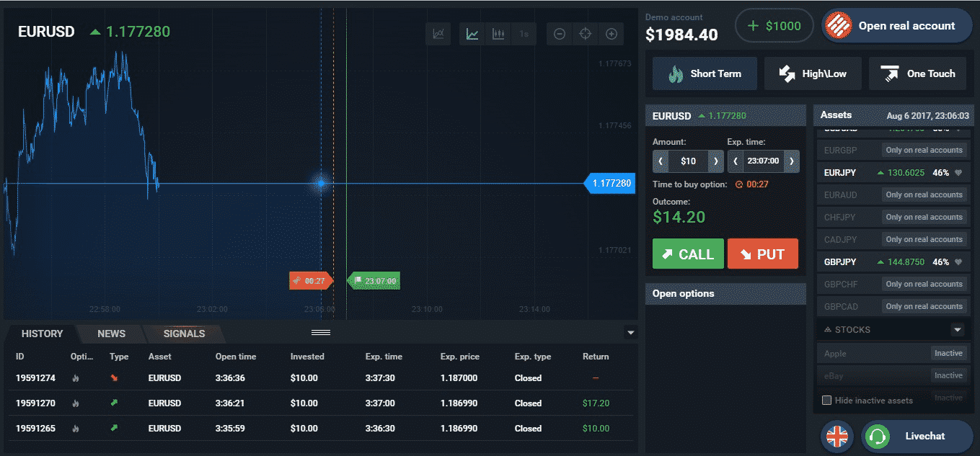Move expiry time earlier
The height and width of the screenshot is (456, 980).
click(736, 161)
